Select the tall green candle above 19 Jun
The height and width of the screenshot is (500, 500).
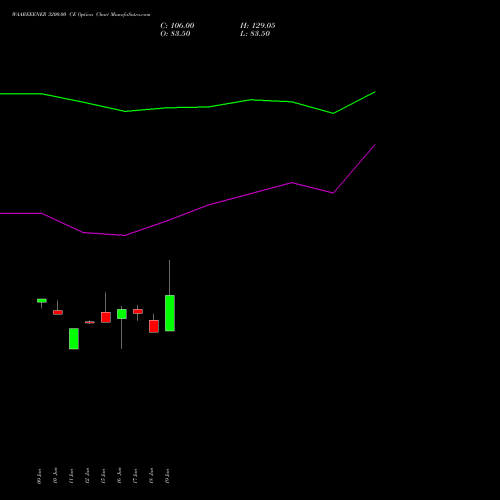click(170, 313)
